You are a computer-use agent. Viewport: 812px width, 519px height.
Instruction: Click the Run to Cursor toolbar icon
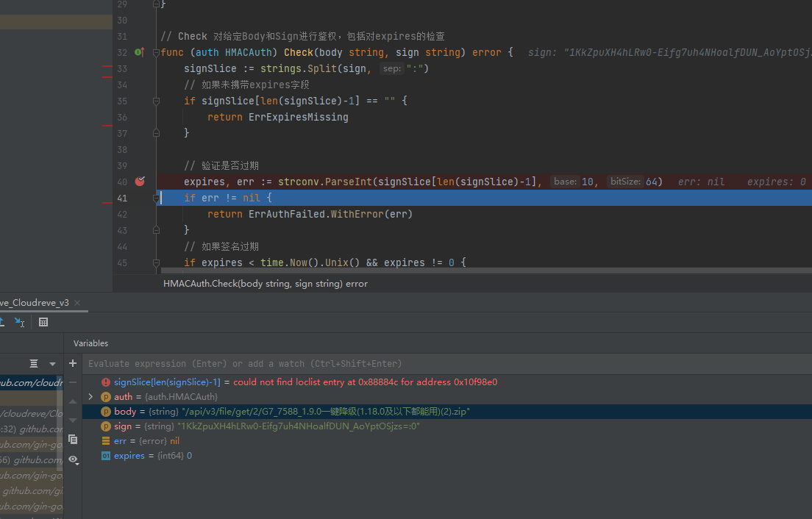click(x=19, y=322)
